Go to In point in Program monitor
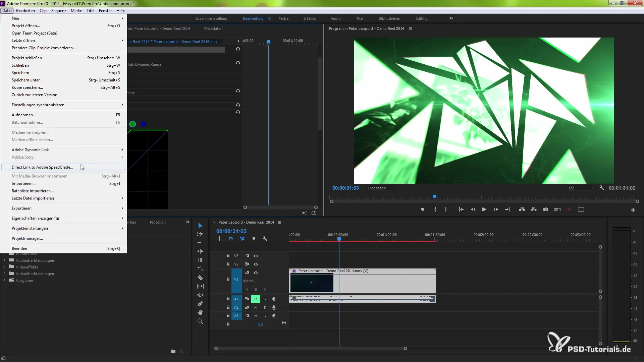644x362 pixels. coord(461,209)
